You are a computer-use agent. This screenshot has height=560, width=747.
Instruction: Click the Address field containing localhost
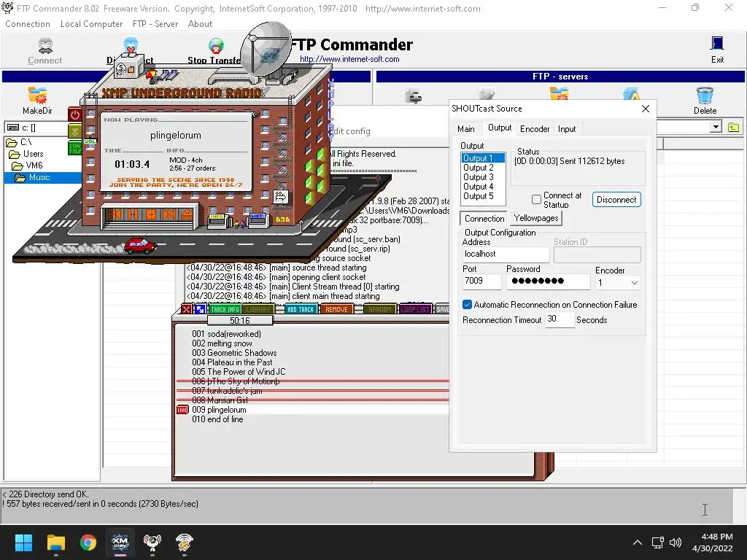(506, 254)
